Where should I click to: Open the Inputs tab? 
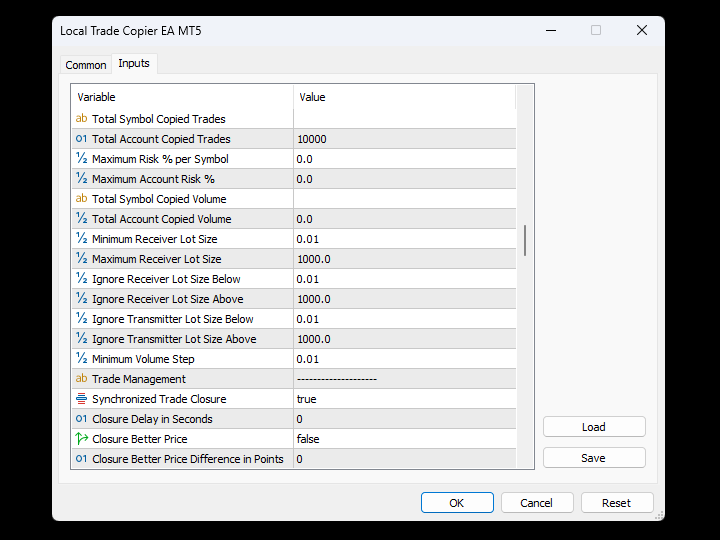(x=134, y=63)
